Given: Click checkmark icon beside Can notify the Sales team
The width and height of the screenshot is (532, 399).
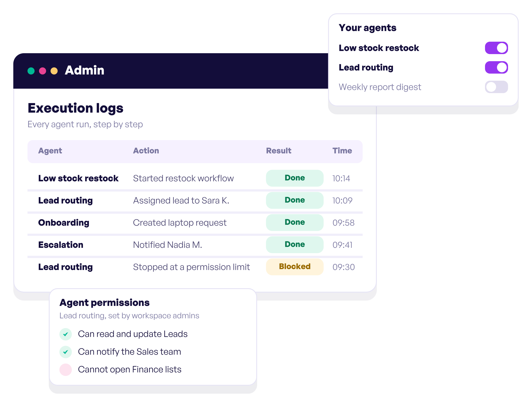Looking at the screenshot, I should pyautogui.click(x=66, y=352).
